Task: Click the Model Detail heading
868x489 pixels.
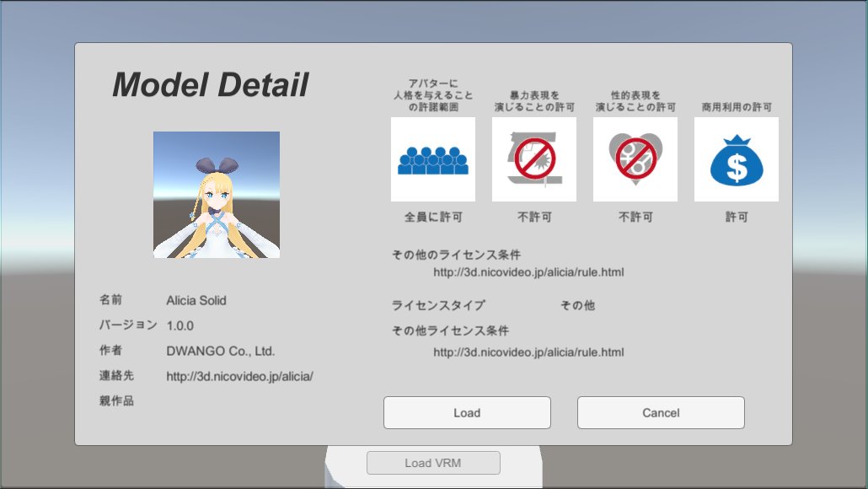Action: [211, 84]
